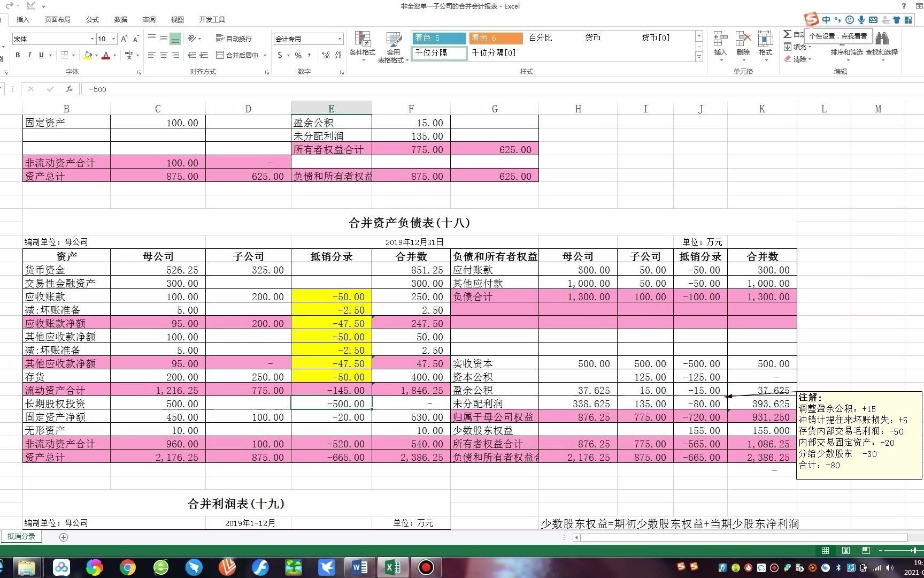Toggle center horizontal alignment
This screenshot has width=924, height=578.
163,55
